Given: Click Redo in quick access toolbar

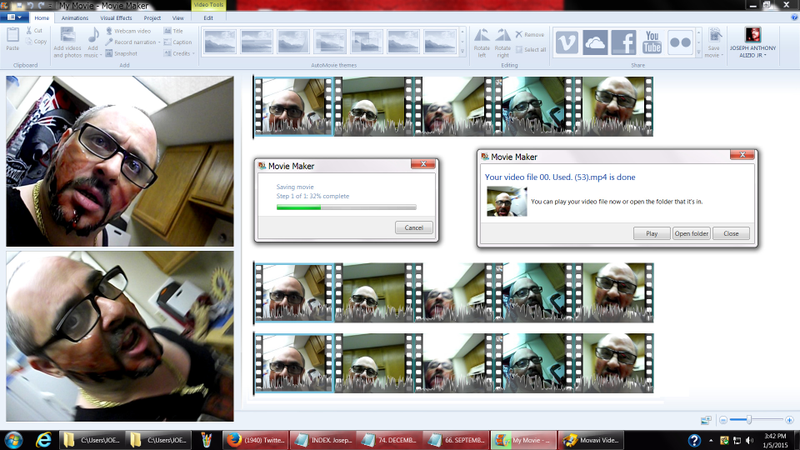Looking at the screenshot, I should pos(41,6).
